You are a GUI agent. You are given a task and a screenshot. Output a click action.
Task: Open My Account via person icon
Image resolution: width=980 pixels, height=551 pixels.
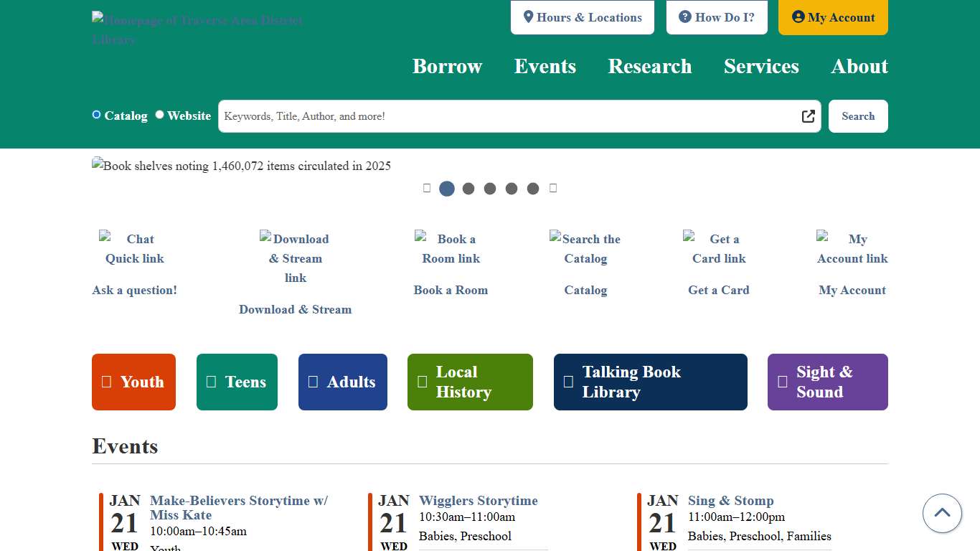click(x=798, y=17)
